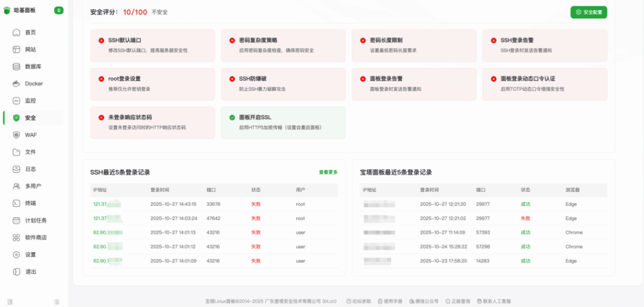Viewport: 644px width, 307px height.
Task: Click the green notification badge showing 0
Action: [x=58, y=10]
